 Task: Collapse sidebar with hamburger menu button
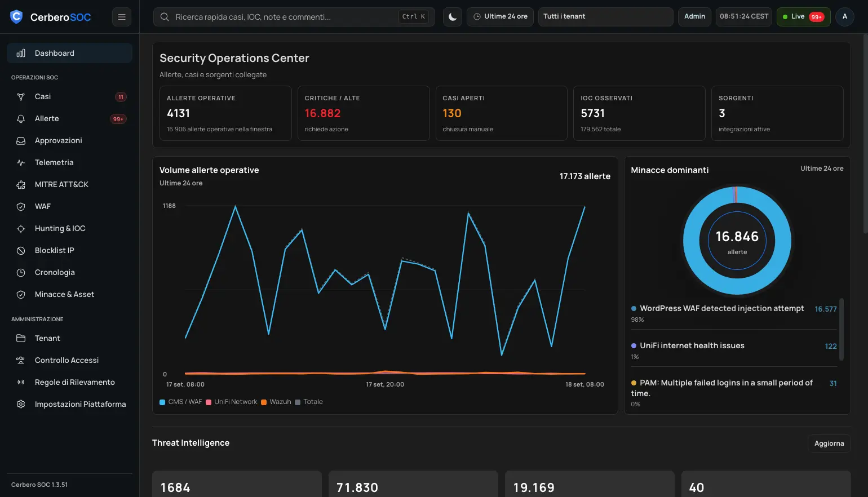[x=122, y=17]
